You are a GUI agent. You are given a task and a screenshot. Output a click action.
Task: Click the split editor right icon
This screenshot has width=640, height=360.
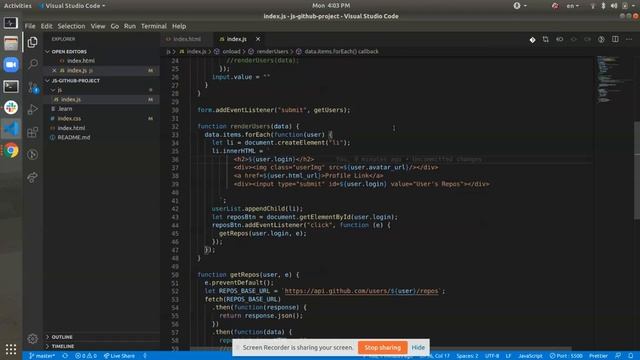pos(615,39)
